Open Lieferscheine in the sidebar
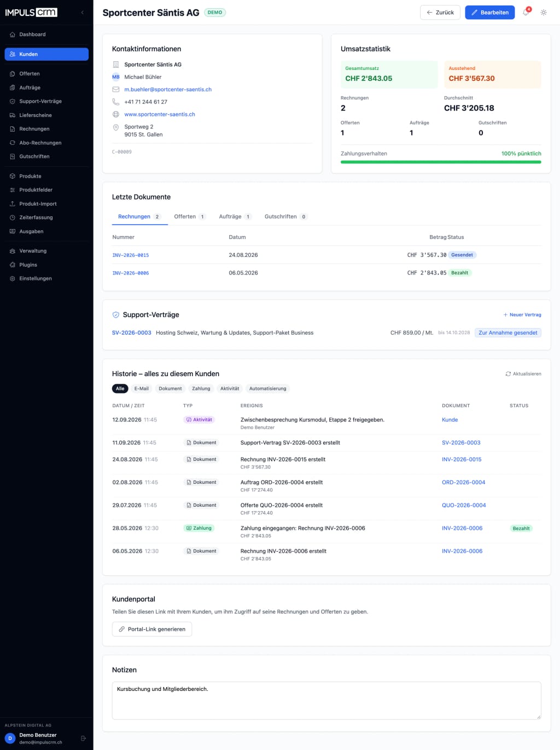The width and height of the screenshot is (560, 750). coord(46,115)
